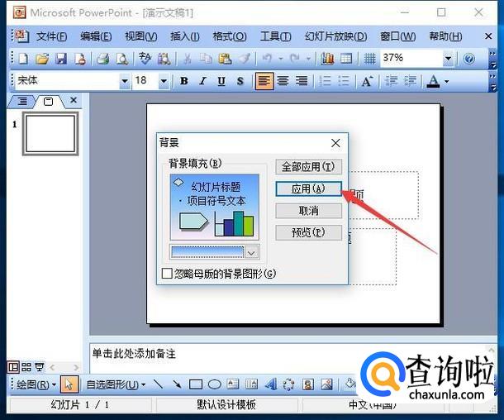
Task: Click the New document icon
Action: pyautogui.click(x=23, y=59)
